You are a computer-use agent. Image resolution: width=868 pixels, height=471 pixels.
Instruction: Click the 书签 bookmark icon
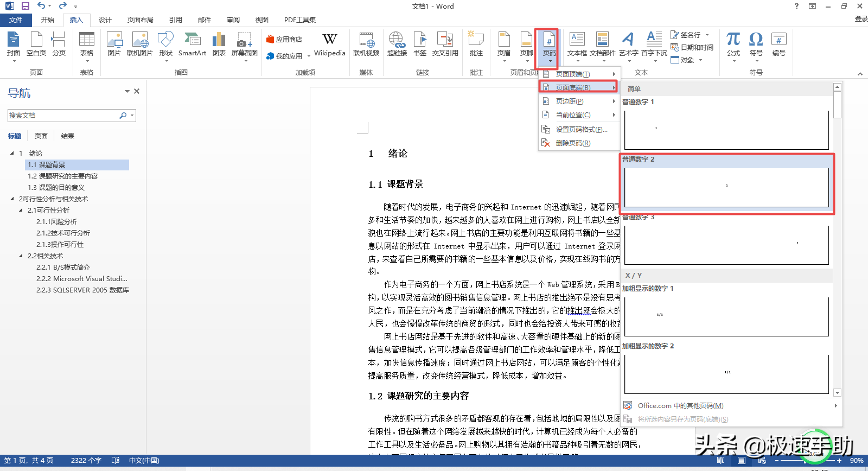420,43
